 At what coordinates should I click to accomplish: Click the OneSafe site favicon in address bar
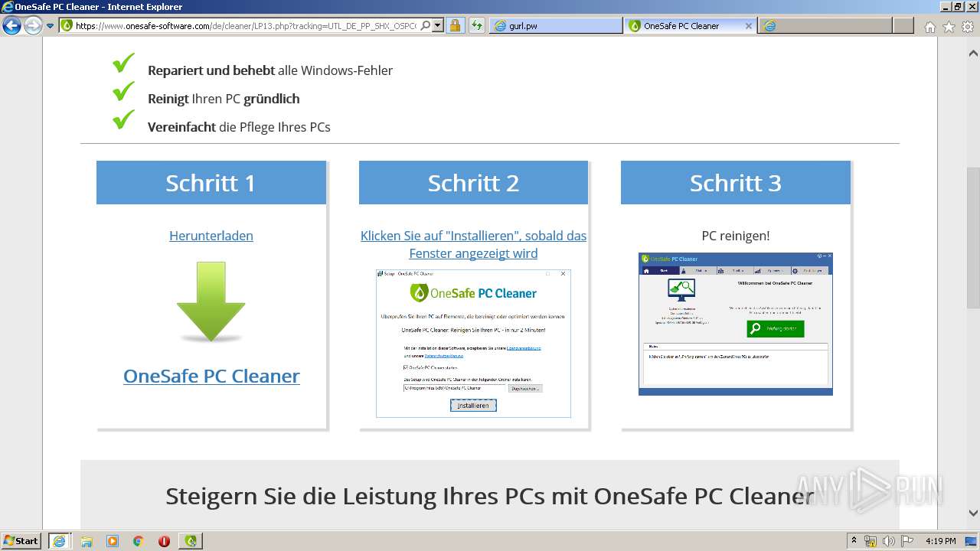(x=67, y=25)
